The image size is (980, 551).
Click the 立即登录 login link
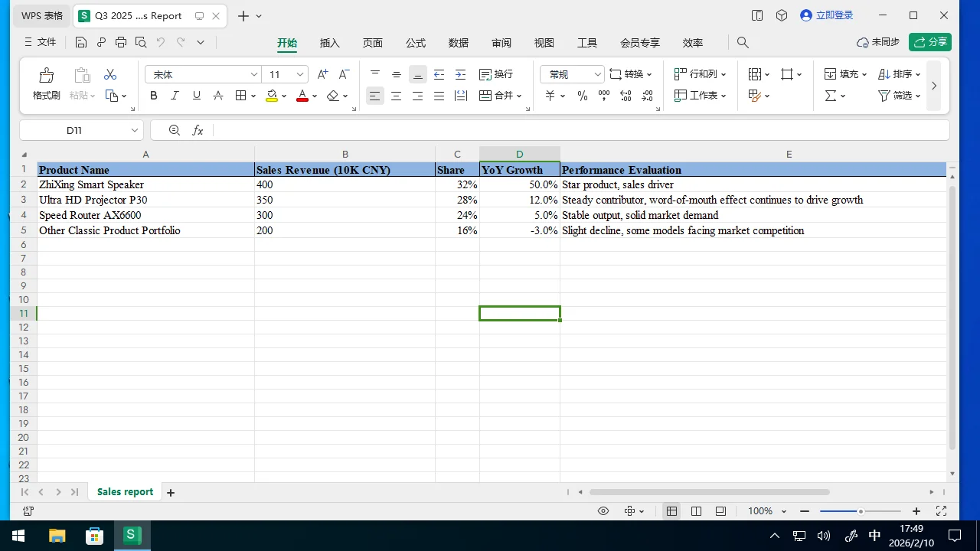[827, 15]
